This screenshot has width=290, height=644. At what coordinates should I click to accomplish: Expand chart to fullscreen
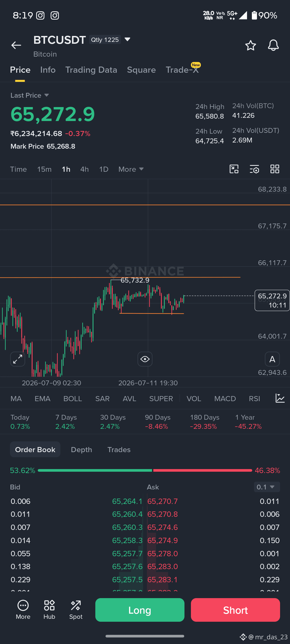point(18,359)
